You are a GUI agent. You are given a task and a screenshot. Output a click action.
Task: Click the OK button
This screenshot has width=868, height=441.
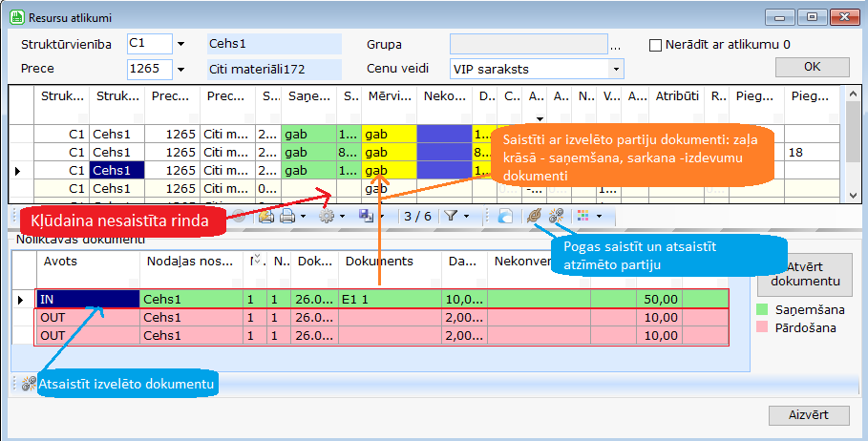(812, 67)
